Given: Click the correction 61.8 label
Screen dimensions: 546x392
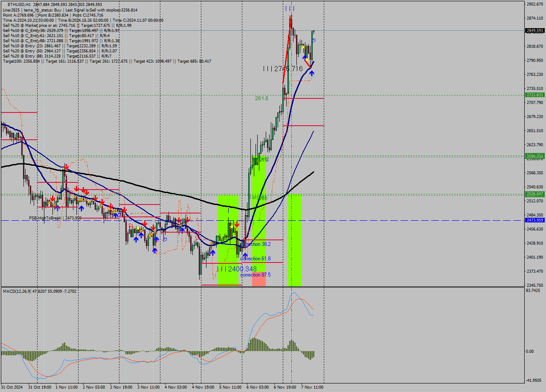Looking at the screenshot, I should click(x=256, y=259).
